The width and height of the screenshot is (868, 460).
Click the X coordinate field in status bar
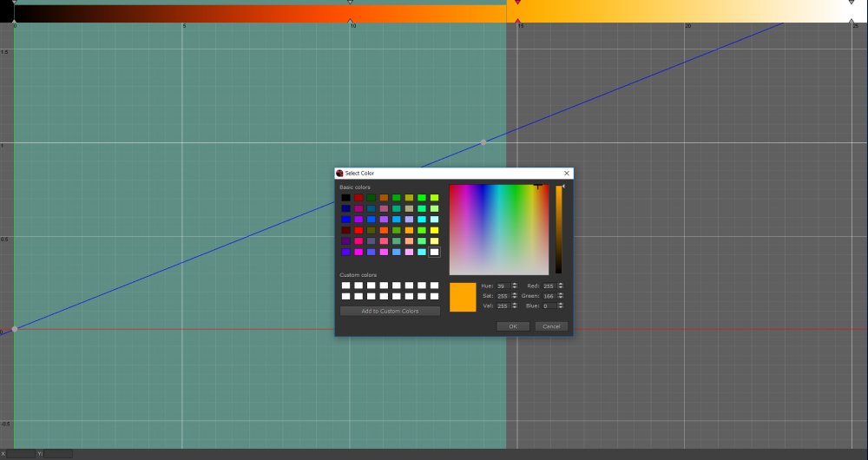tap(21, 454)
